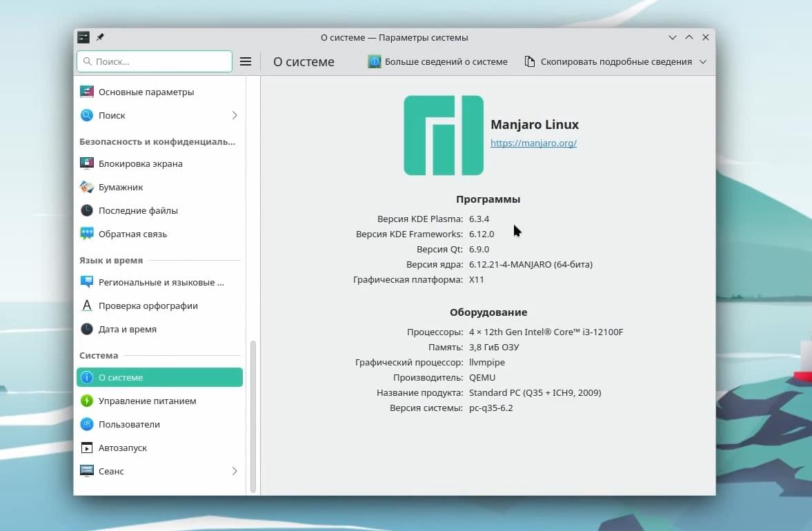
Task: Open the https://manjaro.org/ link
Action: [x=533, y=143]
